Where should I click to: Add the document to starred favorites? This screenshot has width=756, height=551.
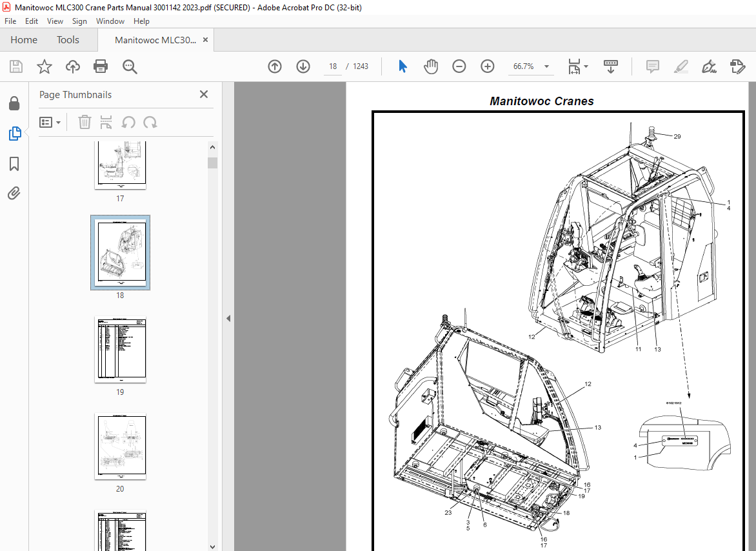[45, 66]
